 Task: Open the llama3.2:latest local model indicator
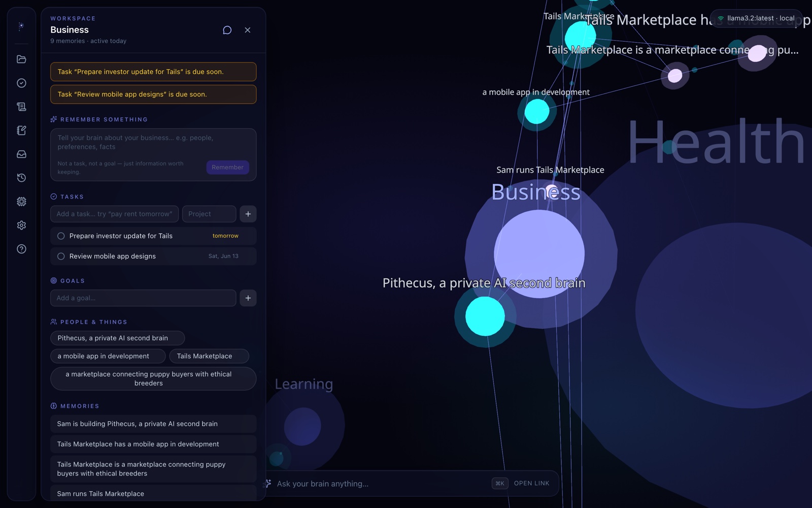click(x=756, y=18)
